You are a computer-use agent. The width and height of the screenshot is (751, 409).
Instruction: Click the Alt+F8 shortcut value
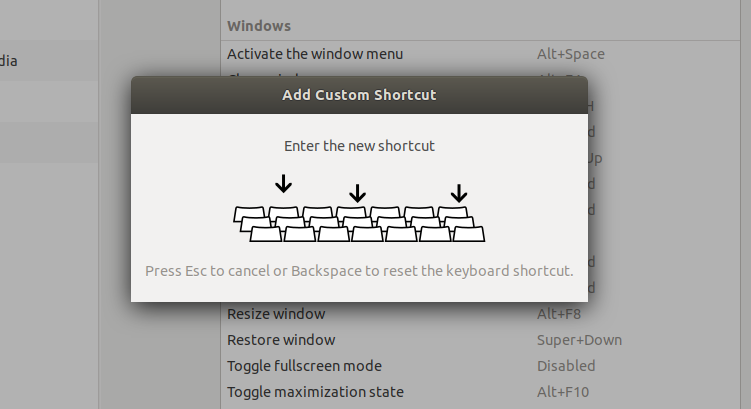558,314
